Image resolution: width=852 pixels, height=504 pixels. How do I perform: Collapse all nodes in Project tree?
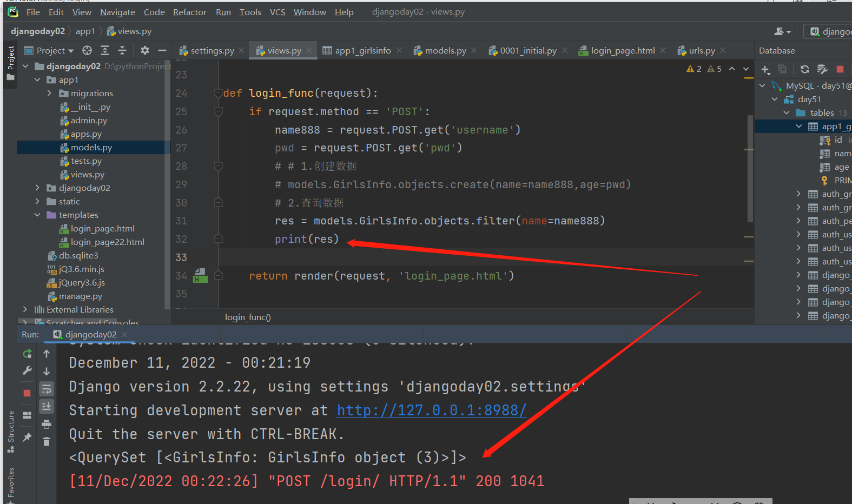(x=122, y=50)
